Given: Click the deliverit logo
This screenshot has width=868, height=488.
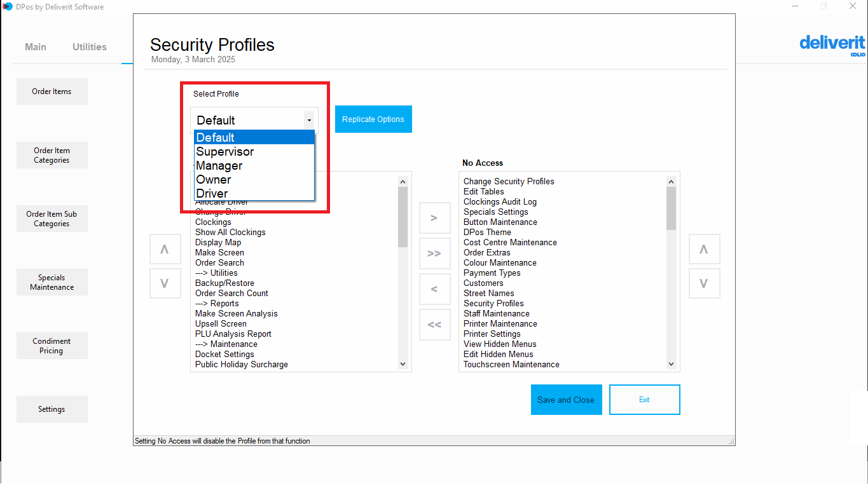Looking at the screenshot, I should (832, 44).
